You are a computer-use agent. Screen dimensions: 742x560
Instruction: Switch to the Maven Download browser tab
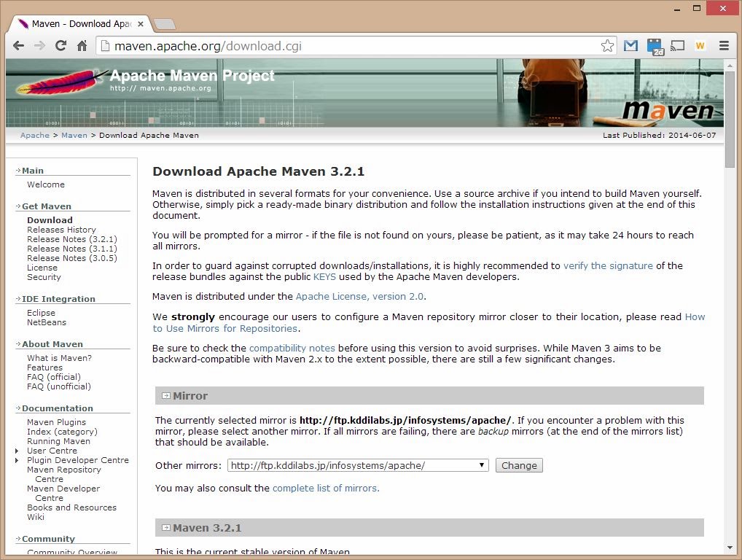click(x=80, y=23)
